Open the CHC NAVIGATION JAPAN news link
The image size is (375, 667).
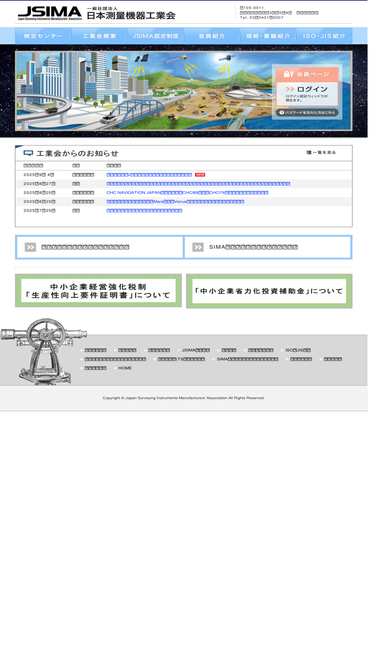[x=187, y=193]
